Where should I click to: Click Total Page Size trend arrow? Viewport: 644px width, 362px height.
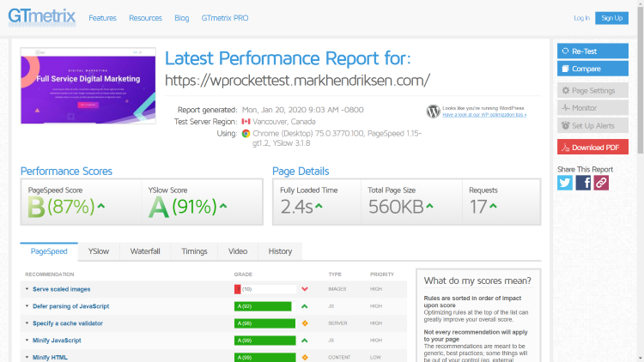[x=429, y=206]
